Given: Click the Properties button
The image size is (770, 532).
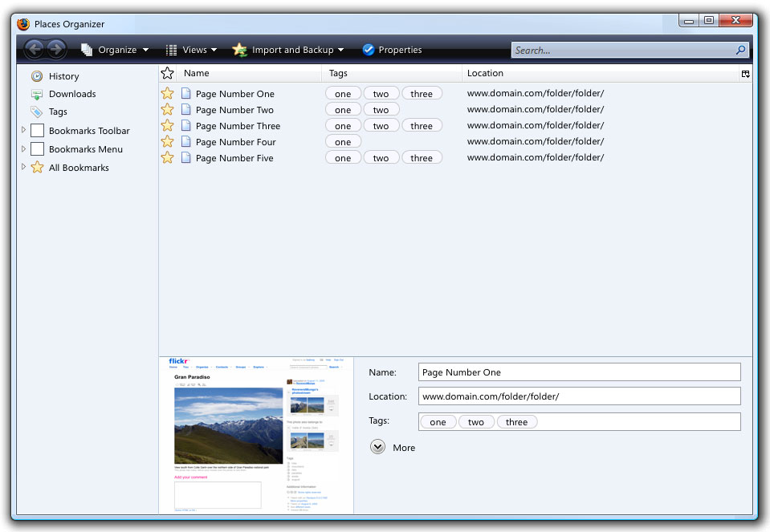Looking at the screenshot, I should point(392,50).
